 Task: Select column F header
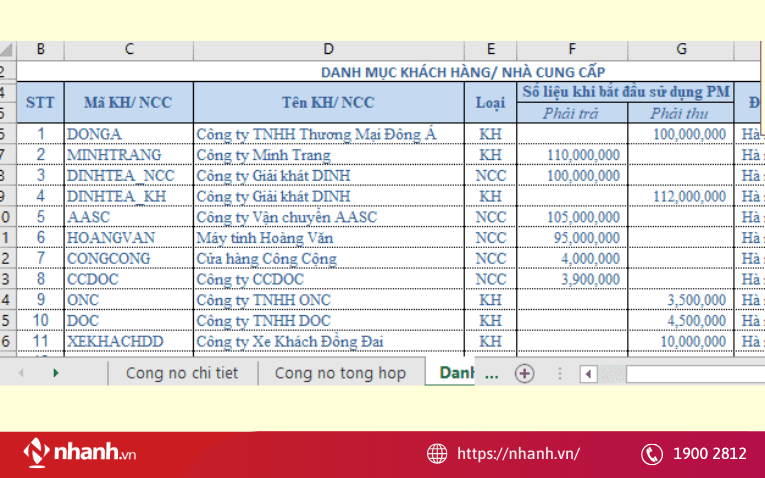[x=572, y=49]
